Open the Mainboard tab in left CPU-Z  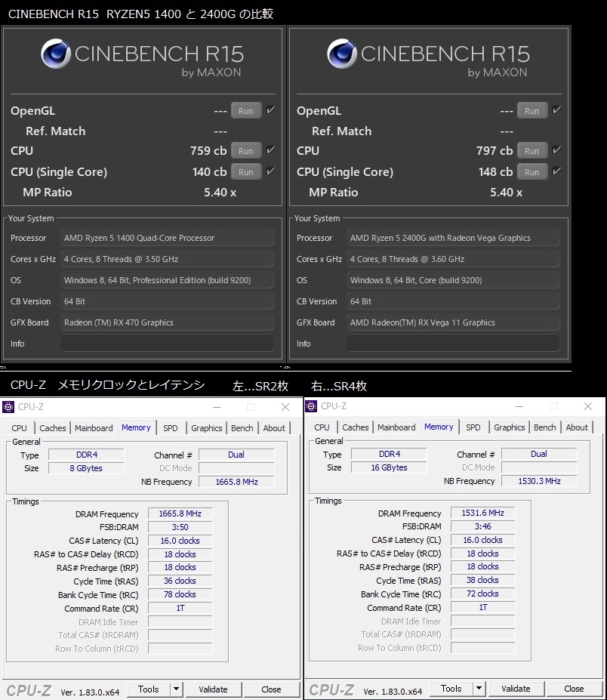(94, 427)
